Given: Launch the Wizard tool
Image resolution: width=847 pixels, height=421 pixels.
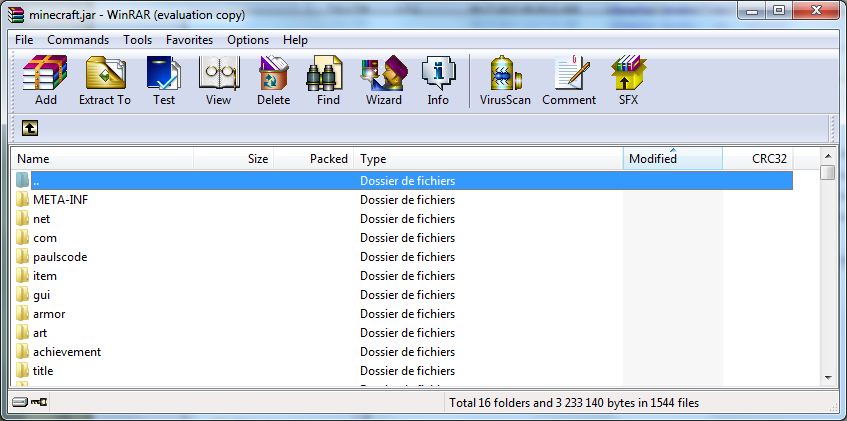Looking at the screenshot, I should [x=384, y=73].
